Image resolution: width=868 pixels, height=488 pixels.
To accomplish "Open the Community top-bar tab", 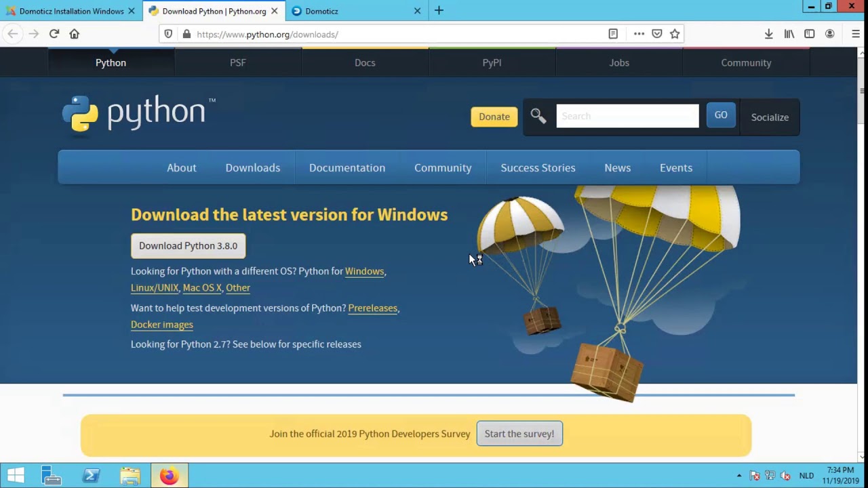I will (x=746, y=62).
